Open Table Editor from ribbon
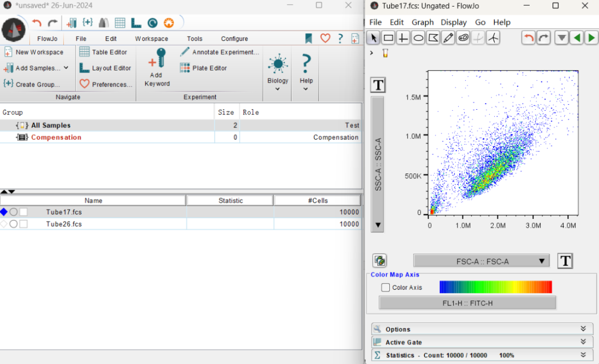 coord(104,52)
